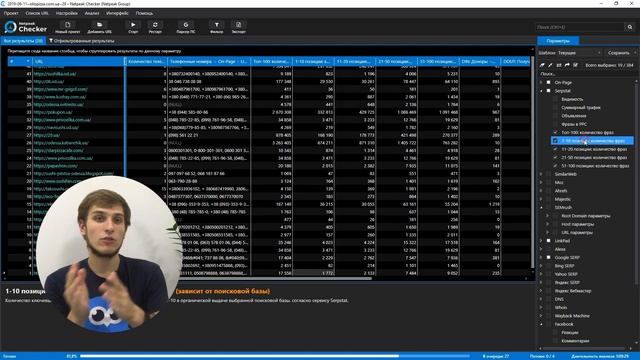Screen dimensions: 640x360
Task: Expand the On-Page parameter group
Action: click(x=542, y=82)
